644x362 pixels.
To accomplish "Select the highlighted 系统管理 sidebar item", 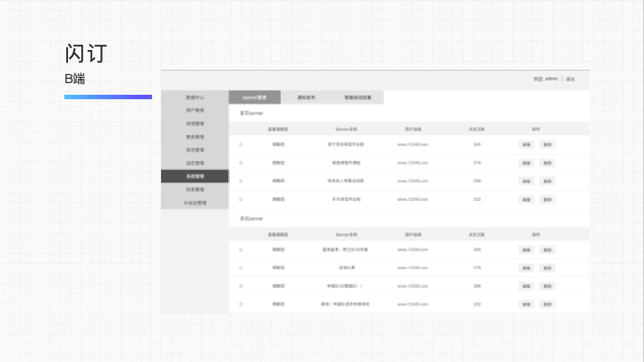I will pos(195,176).
